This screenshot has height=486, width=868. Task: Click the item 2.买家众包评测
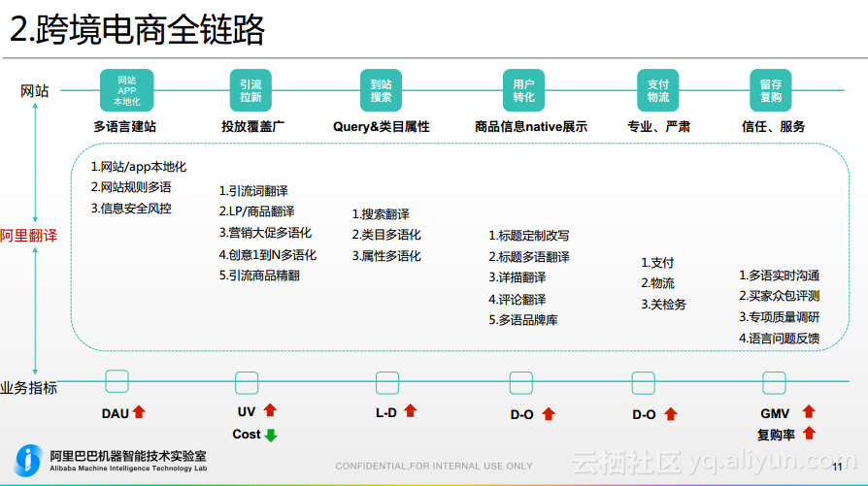click(x=780, y=296)
